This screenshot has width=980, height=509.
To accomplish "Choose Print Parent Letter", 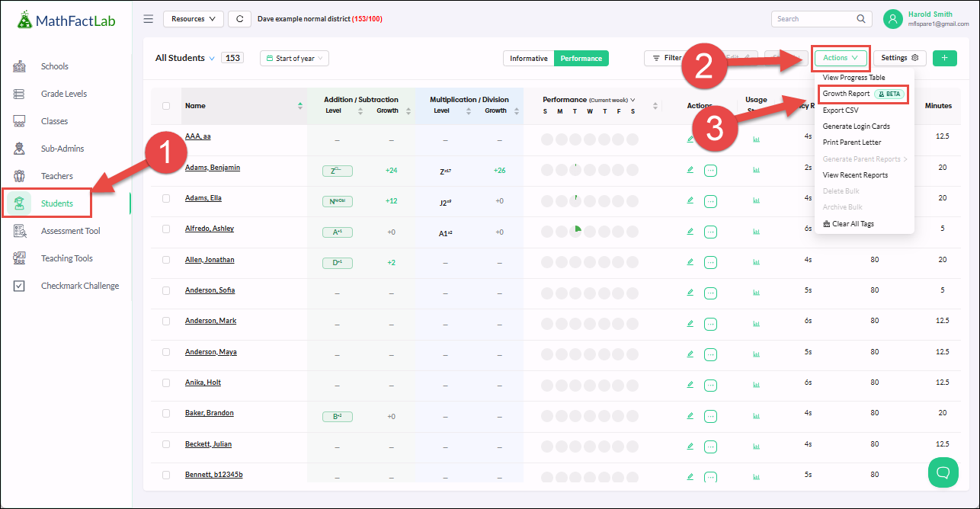I will pyautogui.click(x=852, y=142).
